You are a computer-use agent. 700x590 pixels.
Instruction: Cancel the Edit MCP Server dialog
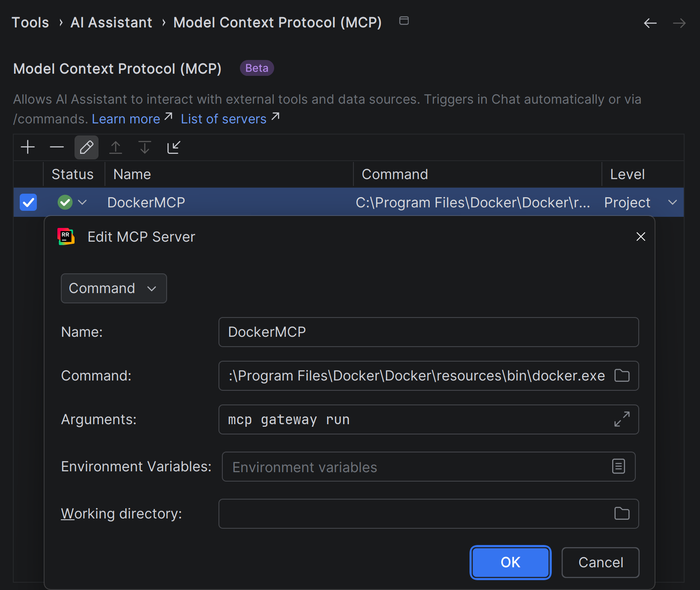coord(601,562)
